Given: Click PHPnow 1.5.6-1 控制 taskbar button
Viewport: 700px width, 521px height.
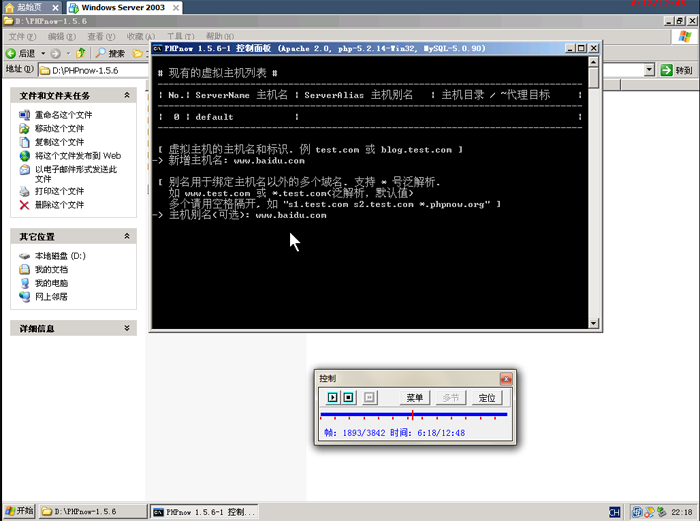Looking at the screenshot, I should tap(204, 512).
